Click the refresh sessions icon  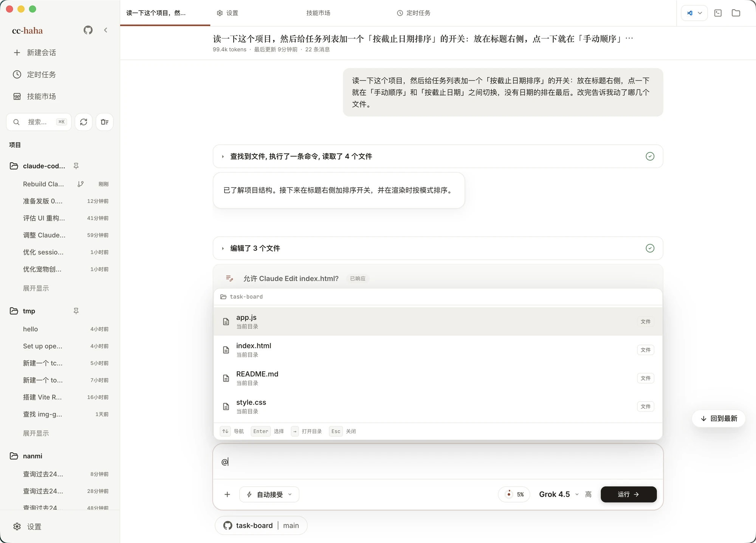coord(84,122)
